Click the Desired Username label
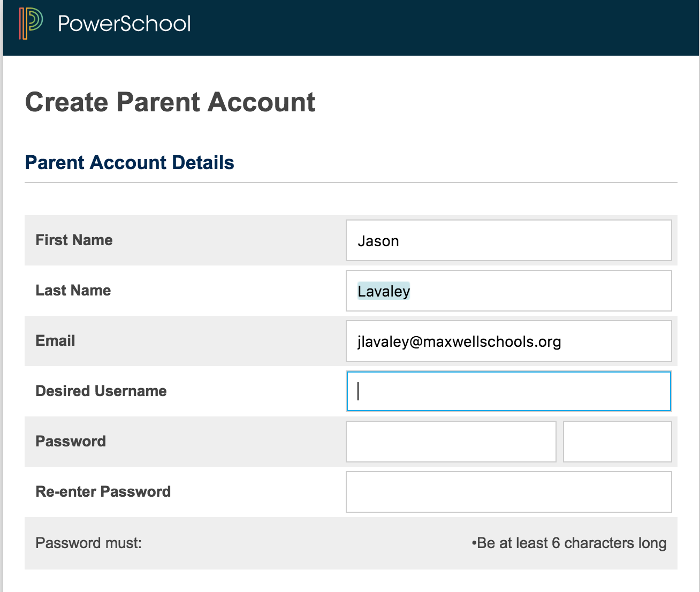The image size is (700, 592). pyautogui.click(x=101, y=391)
